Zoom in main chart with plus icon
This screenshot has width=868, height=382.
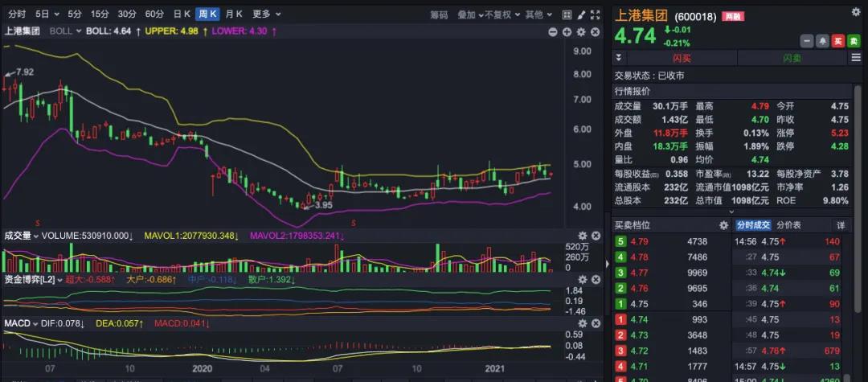pos(567,32)
